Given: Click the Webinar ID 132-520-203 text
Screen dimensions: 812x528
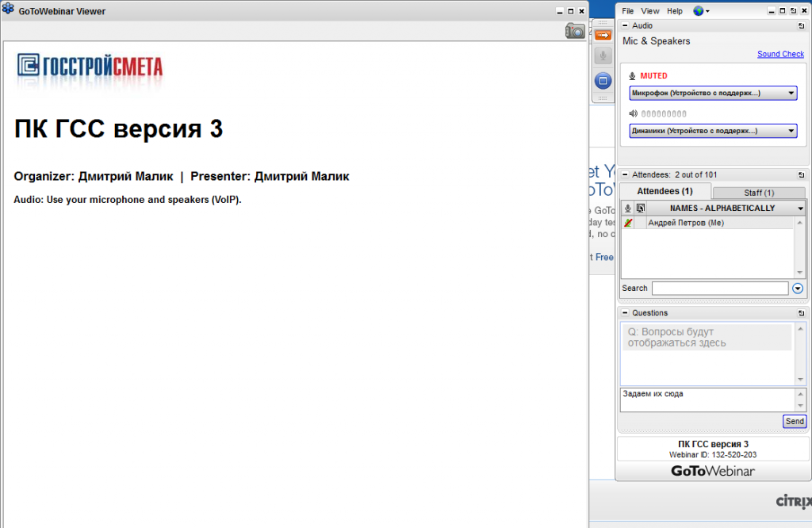Looking at the screenshot, I should [713, 455].
